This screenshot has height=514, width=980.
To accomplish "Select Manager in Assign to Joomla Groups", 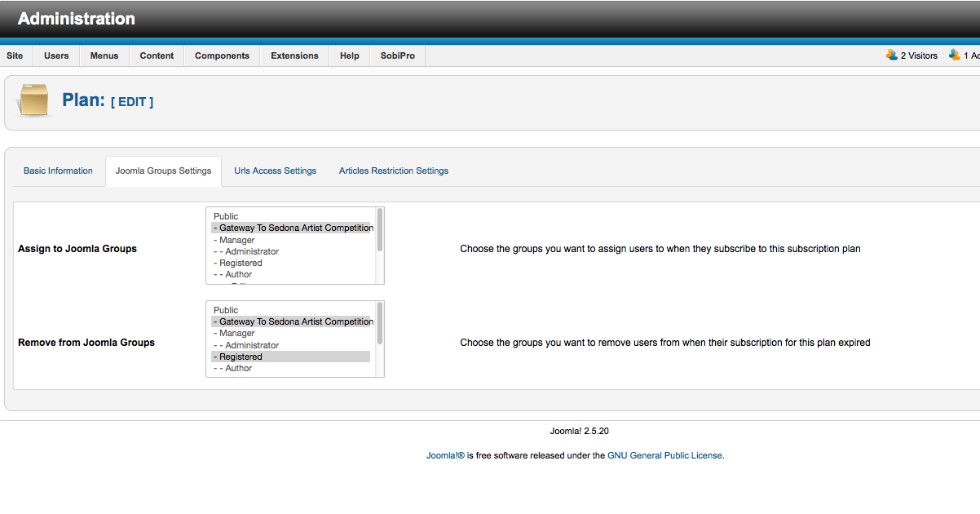I will (236, 240).
